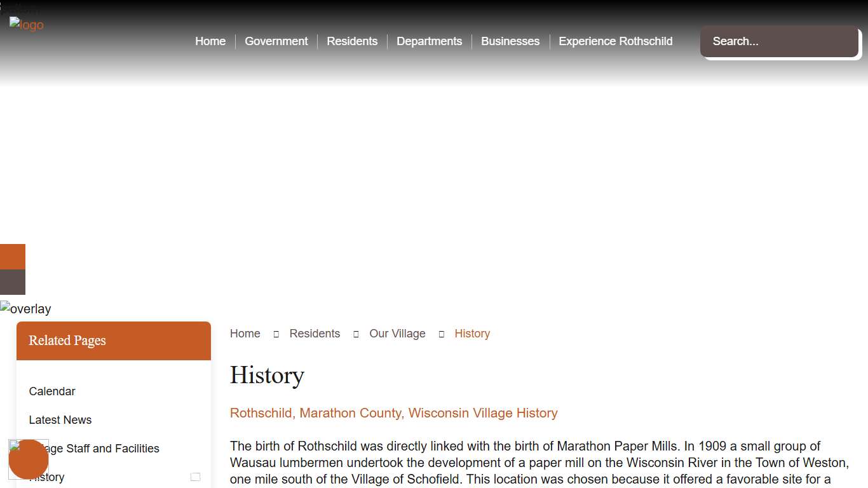Viewport: 868px width, 488px height.
Task: Open the Government dropdown menu
Action: (x=276, y=41)
